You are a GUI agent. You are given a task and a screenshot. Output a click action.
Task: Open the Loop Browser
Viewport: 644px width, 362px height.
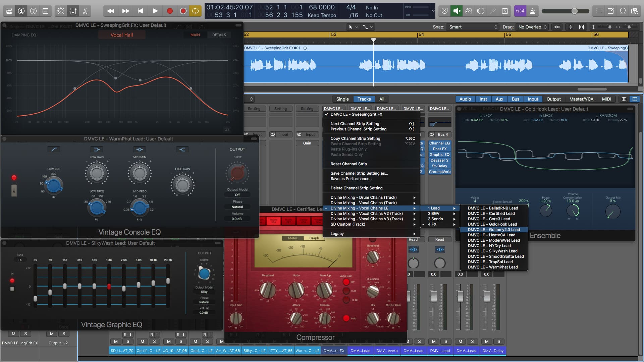(623, 11)
